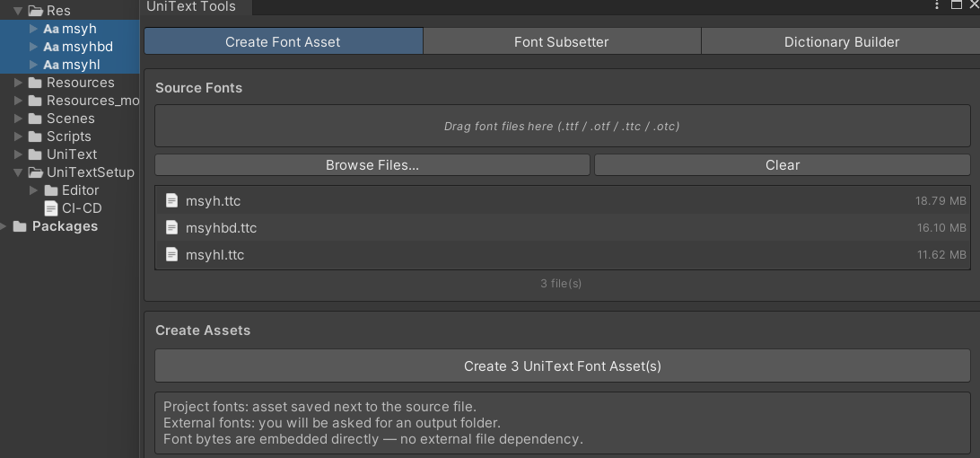The width and height of the screenshot is (980, 458).
Task: Open the Dictionary Builder tab
Action: coord(841,41)
